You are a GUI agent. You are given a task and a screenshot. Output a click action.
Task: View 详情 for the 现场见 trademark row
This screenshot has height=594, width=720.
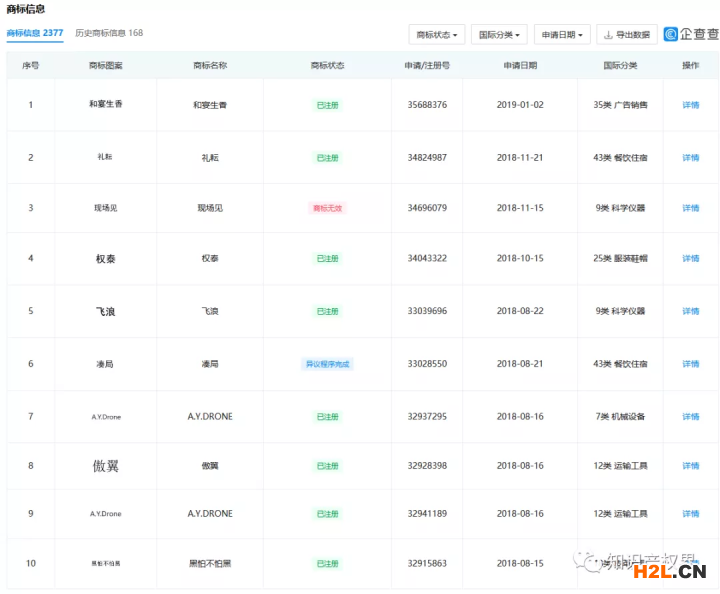click(690, 208)
